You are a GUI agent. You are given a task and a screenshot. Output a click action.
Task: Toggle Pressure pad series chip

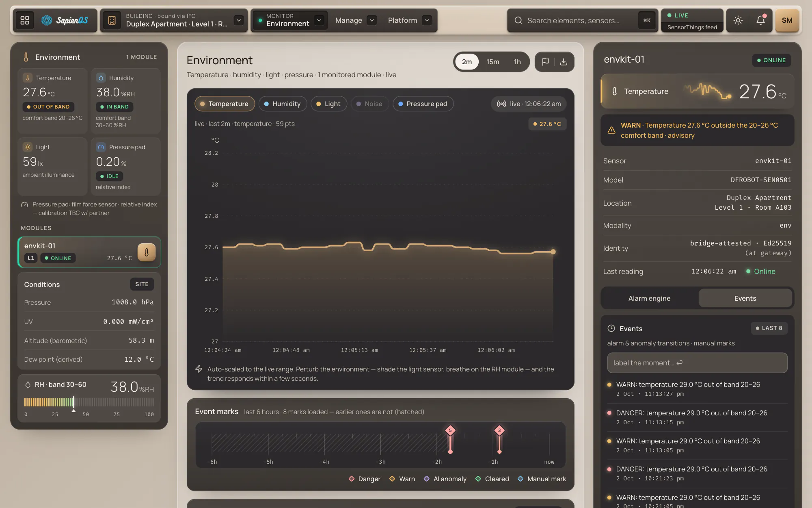tap(423, 104)
